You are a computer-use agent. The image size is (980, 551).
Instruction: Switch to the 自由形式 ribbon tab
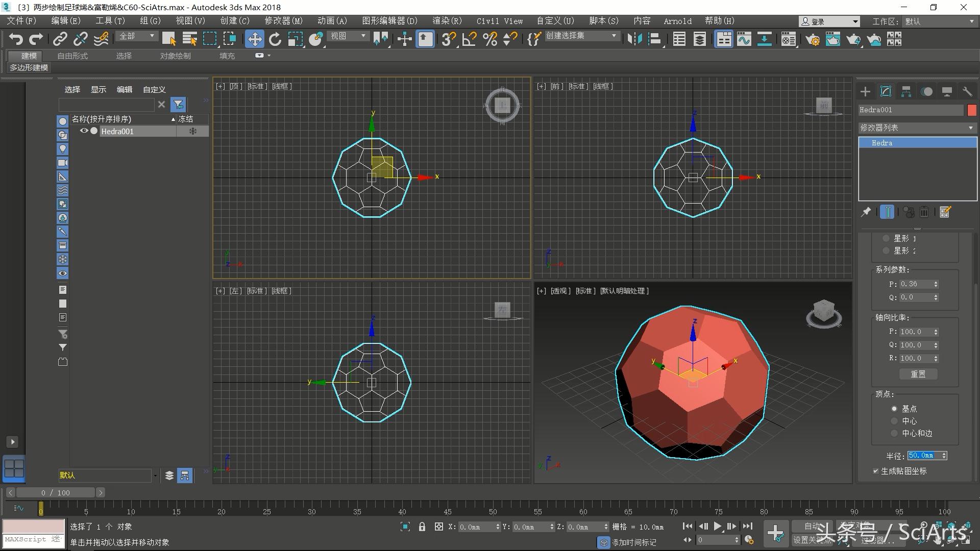[71, 56]
